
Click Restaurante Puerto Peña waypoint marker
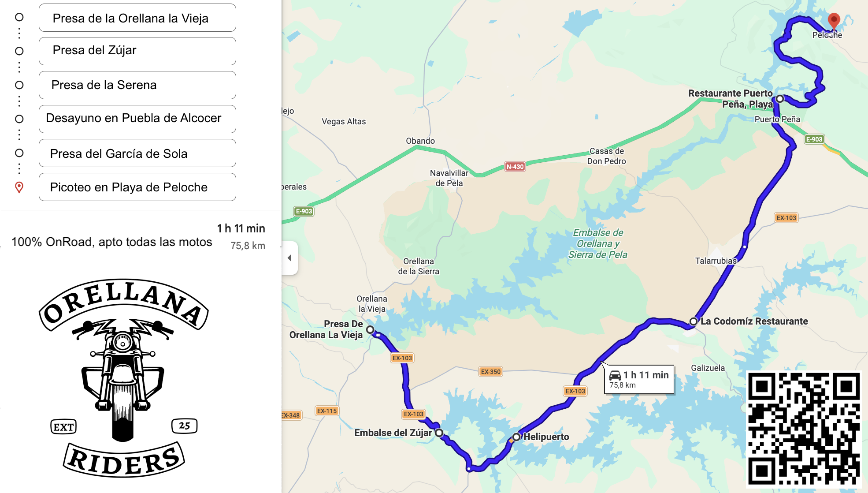click(780, 98)
